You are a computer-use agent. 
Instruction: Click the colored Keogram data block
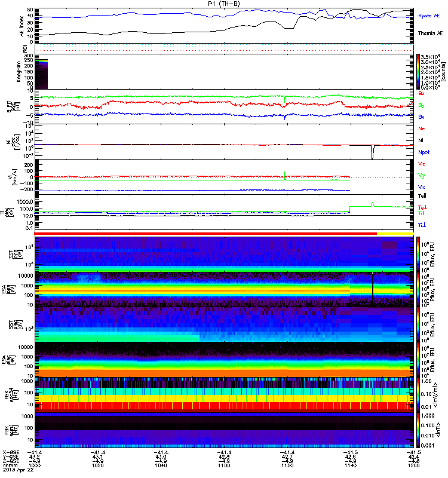click(x=41, y=74)
